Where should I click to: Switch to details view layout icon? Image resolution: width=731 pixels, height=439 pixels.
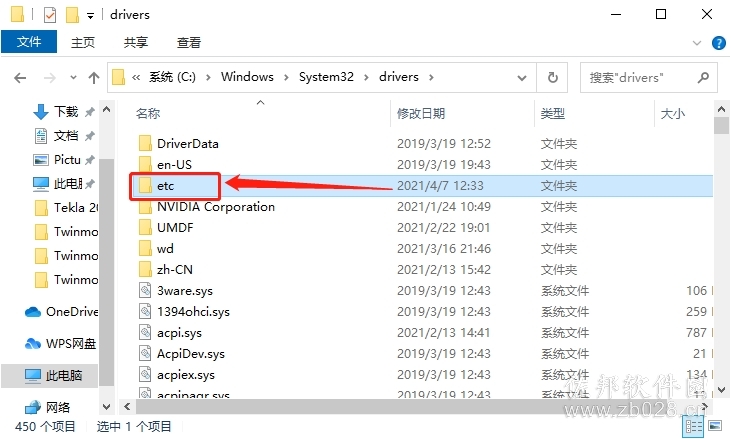click(x=693, y=426)
